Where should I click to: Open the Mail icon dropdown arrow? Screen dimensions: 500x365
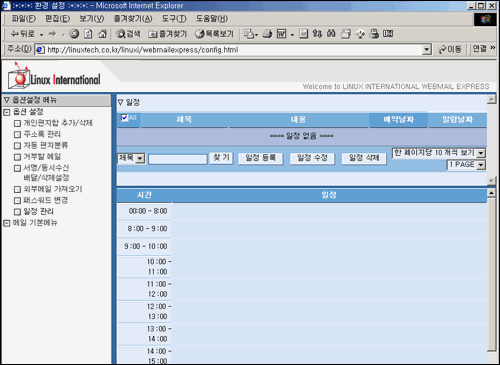(x=256, y=34)
